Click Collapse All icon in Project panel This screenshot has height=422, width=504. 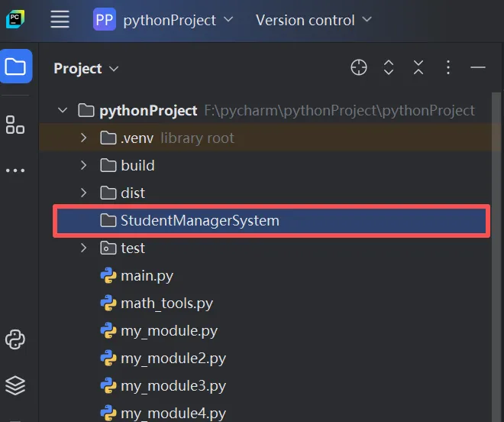point(418,68)
